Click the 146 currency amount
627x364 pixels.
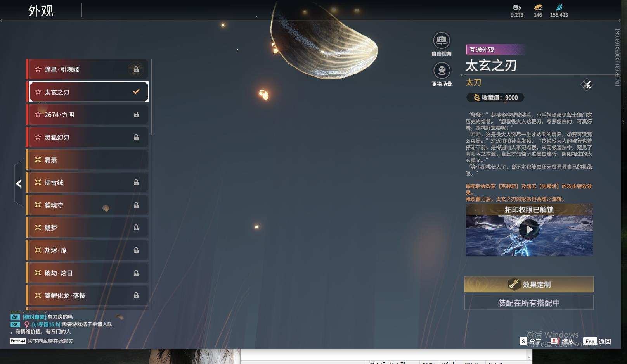[538, 15]
